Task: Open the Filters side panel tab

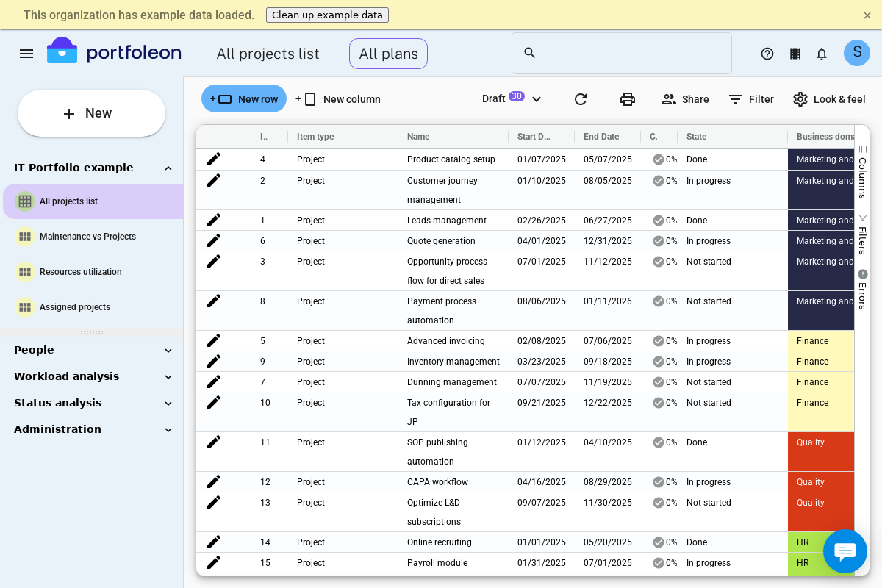Action: click(x=862, y=234)
